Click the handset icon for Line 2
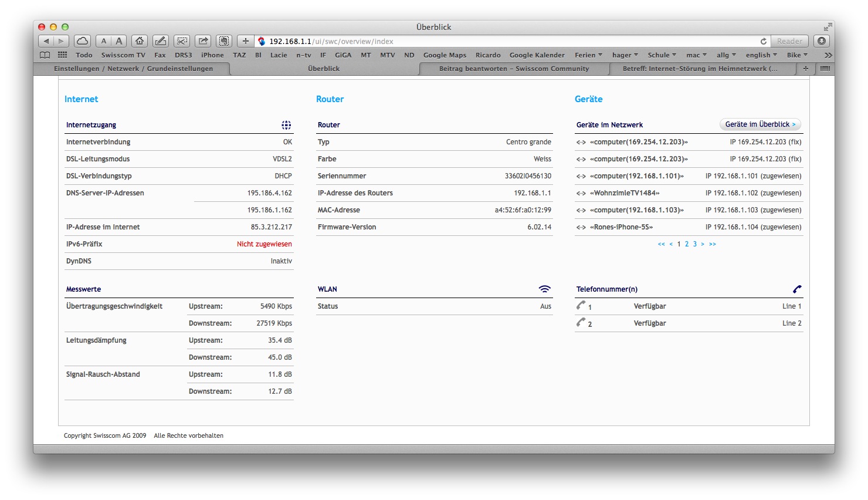Image resolution: width=868 pixels, height=500 pixels. (x=581, y=322)
